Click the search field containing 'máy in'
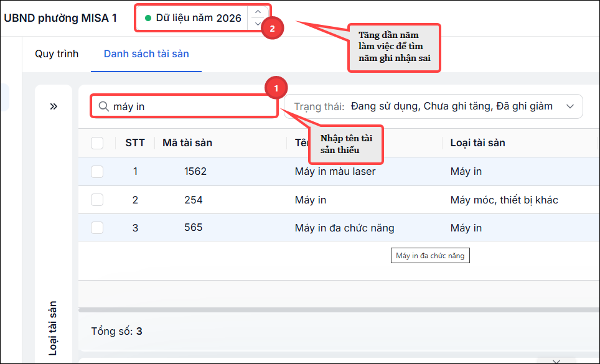 pos(184,106)
